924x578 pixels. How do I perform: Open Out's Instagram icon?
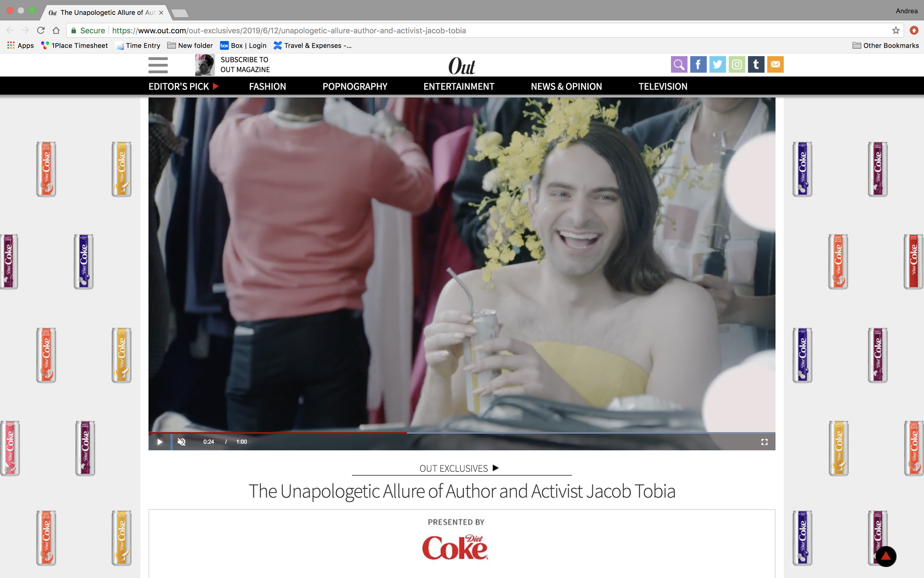coord(737,64)
